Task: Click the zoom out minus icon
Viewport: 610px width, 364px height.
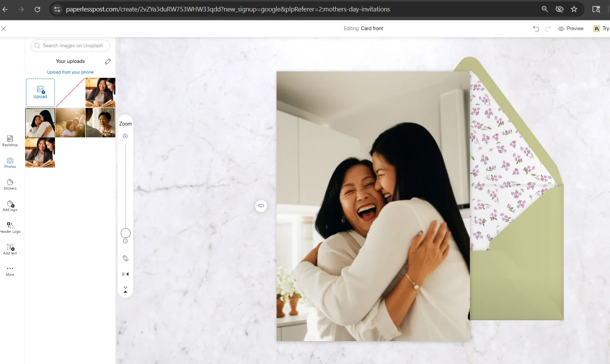Action: pos(125,241)
